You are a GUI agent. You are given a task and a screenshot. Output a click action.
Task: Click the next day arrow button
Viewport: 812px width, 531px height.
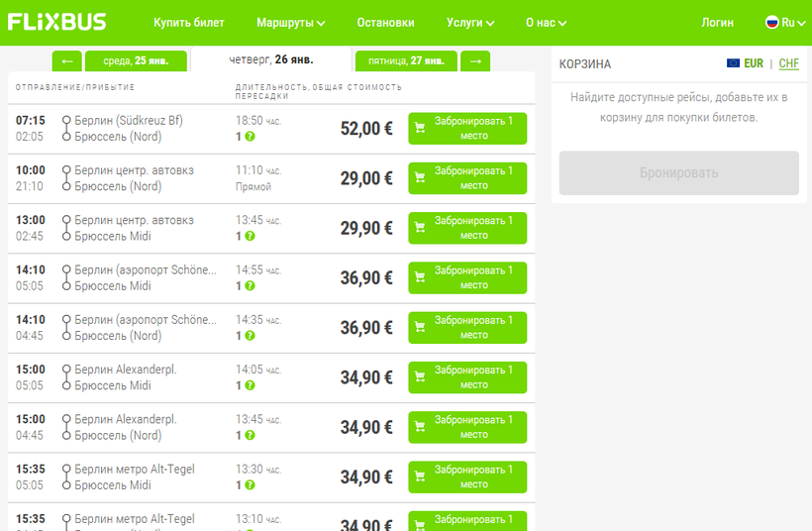(x=475, y=61)
